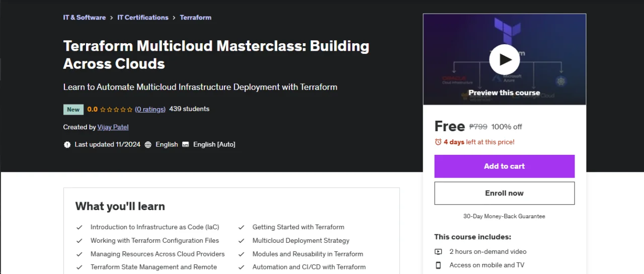Click Working with Terraform Configuration Files item
The image size is (644, 274).
pyautogui.click(x=154, y=241)
